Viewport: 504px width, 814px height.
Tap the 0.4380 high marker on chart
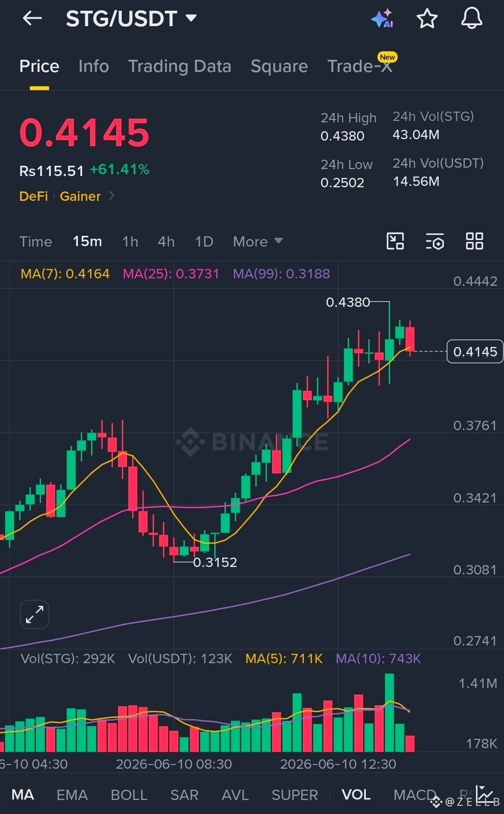[348, 303]
